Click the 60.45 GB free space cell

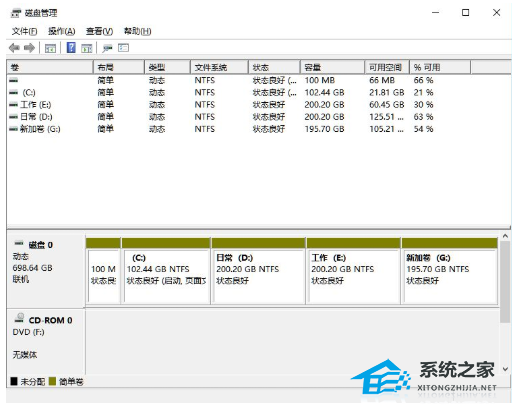387,105
